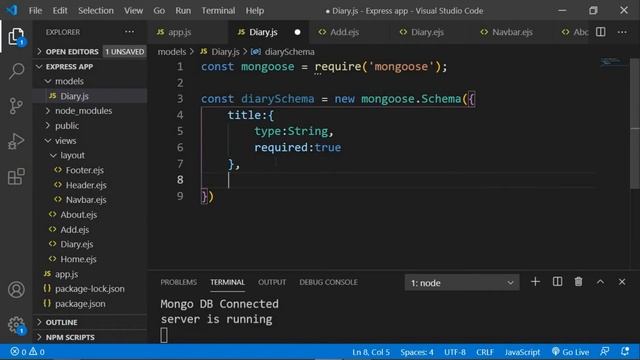Expand the NPM SCRIPTS section
640x360 pixels.
[90, 337]
